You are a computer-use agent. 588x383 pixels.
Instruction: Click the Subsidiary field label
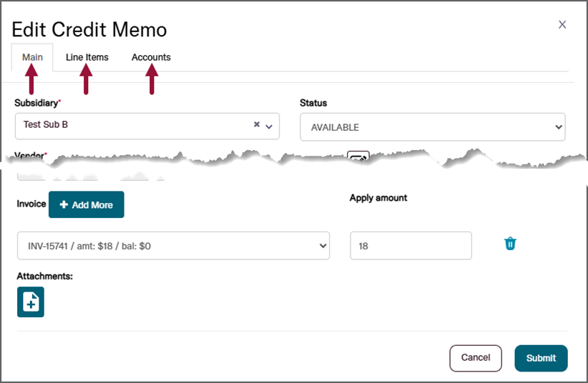[36, 103]
